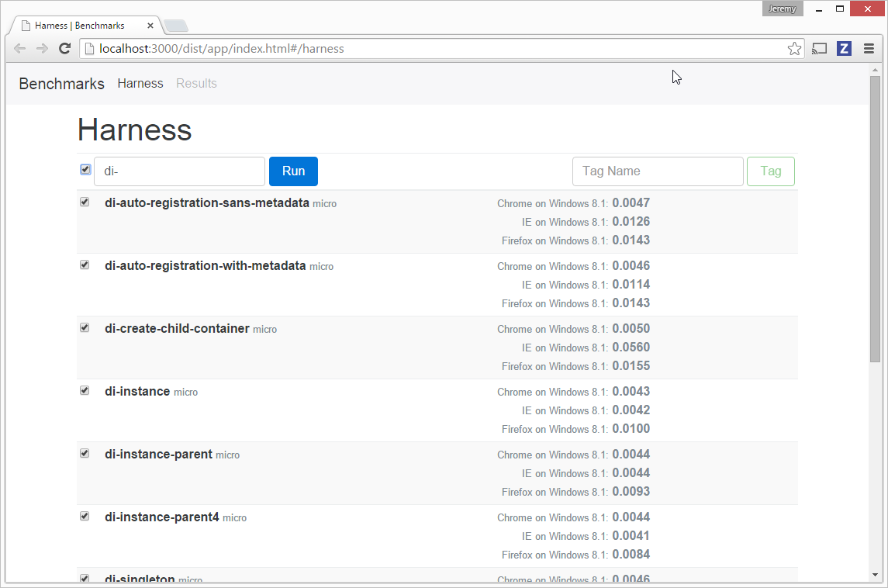
Task: Open a new tab button
Action: 176,26
